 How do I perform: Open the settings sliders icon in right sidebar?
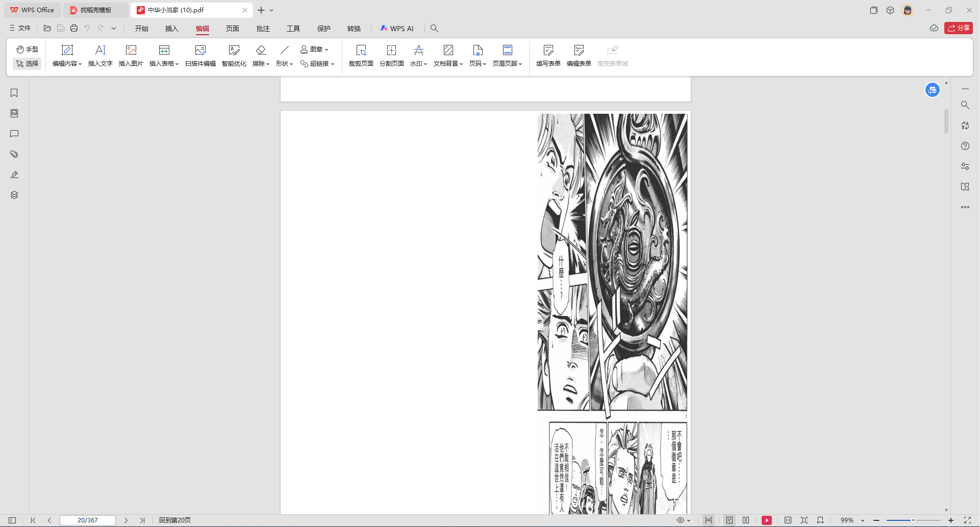[965, 166]
